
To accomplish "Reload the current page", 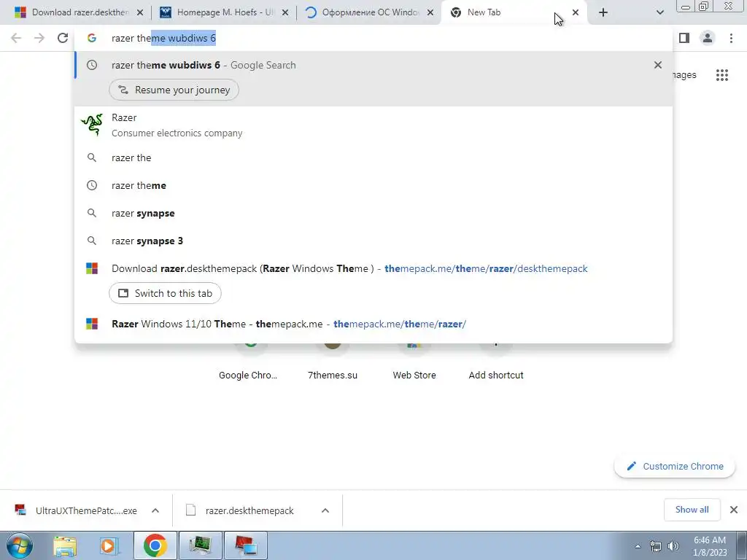I will click(x=63, y=38).
